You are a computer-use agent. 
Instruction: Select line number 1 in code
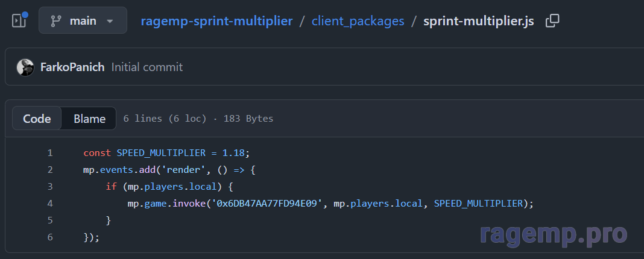50,153
